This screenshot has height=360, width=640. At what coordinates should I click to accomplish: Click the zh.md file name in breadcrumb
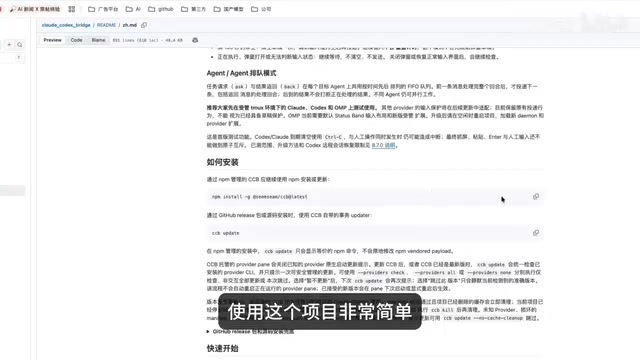(129, 25)
